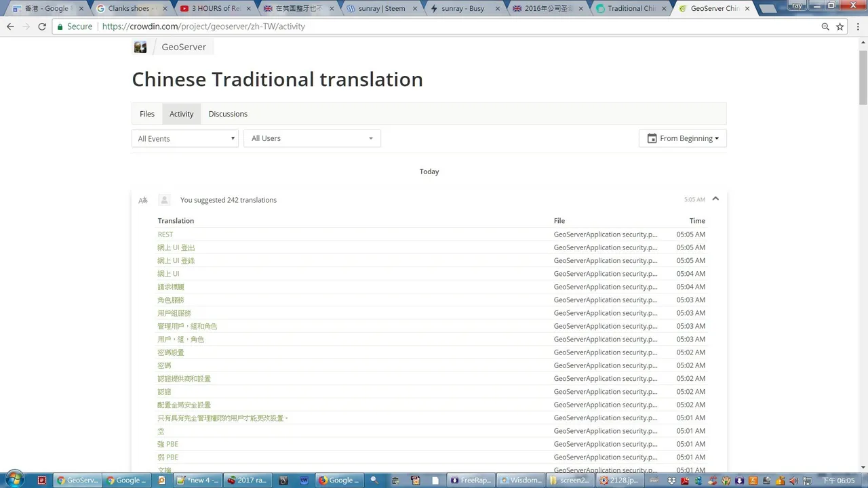Open the From Beginning date filter
868x488 pixels.
tap(683, 138)
